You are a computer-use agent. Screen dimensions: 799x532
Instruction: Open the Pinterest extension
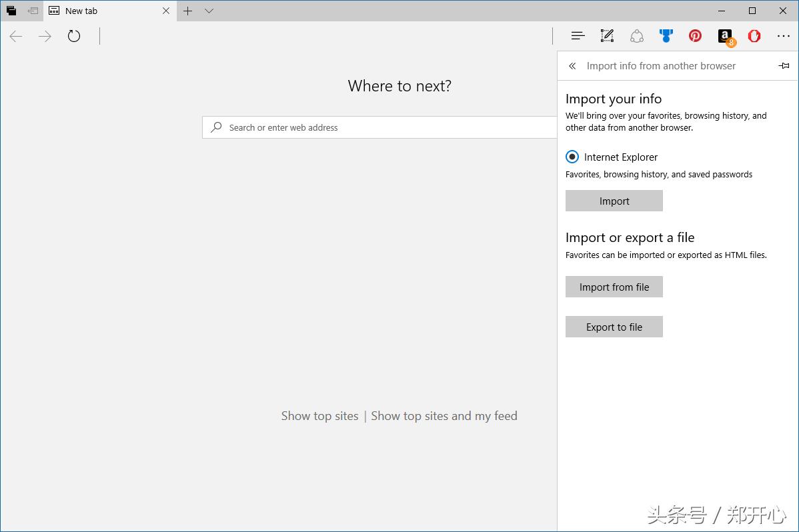(x=695, y=35)
